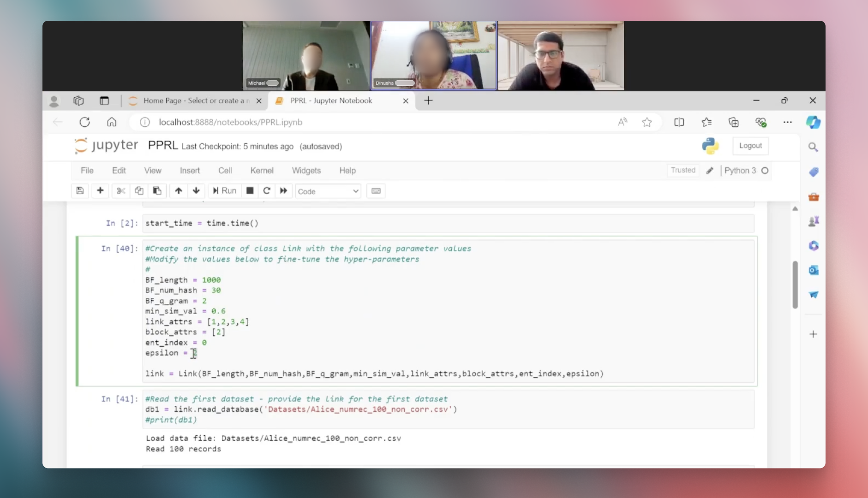Interrupt the kernel with stop icon
Image resolution: width=868 pixels, height=498 pixels.
click(x=250, y=191)
